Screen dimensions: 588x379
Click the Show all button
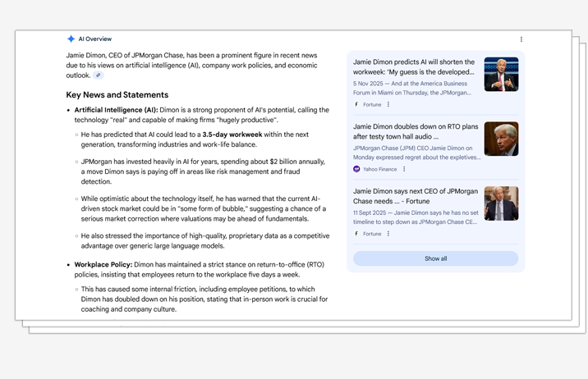(436, 258)
